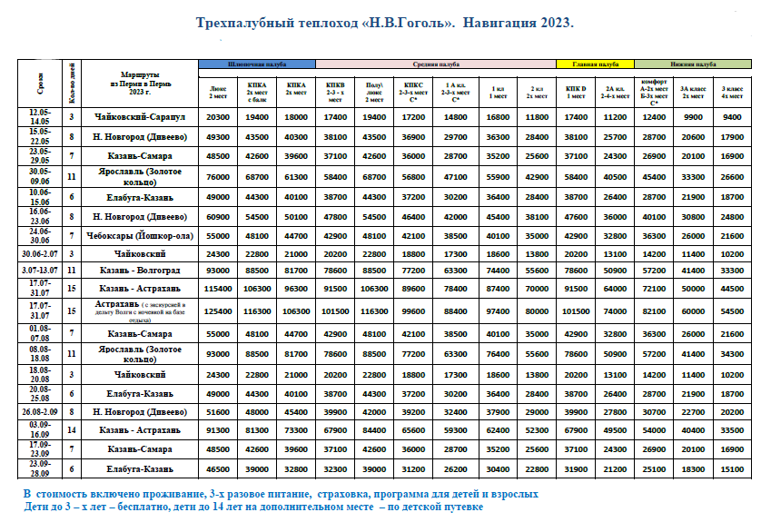Select the date cell '30.06-2.07'
The image size is (771, 532).
click(x=40, y=254)
